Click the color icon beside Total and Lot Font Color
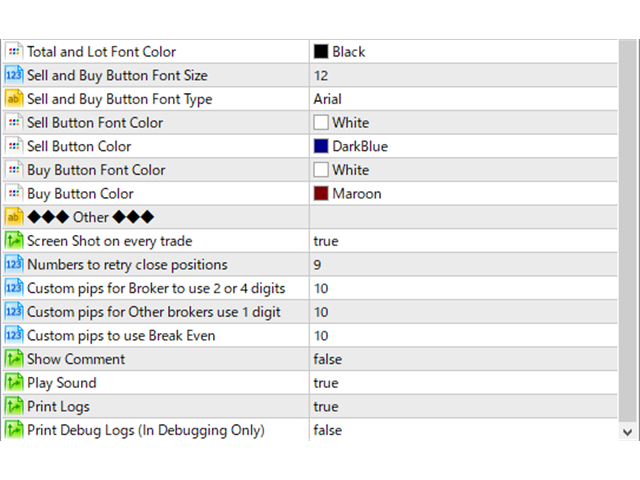 click(x=14, y=52)
